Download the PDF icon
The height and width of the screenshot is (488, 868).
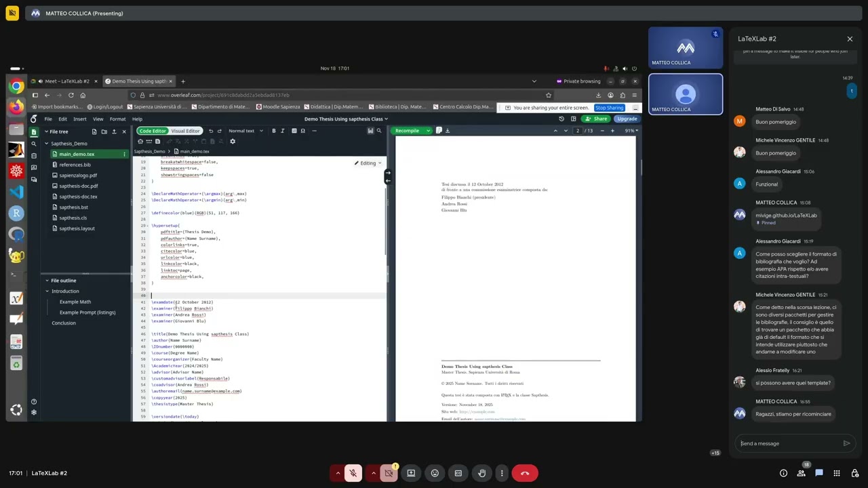pos(448,131)
